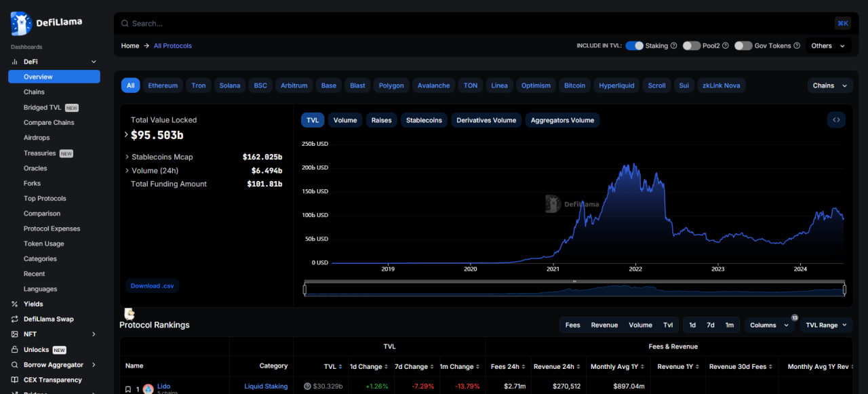
Task: Download the .csv file
Action: click(153, 285)
